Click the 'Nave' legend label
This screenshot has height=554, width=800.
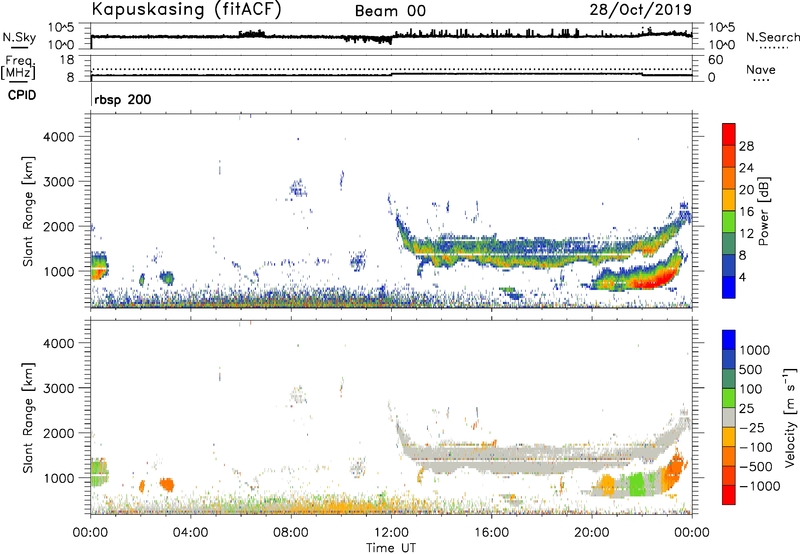pos(761,69)
